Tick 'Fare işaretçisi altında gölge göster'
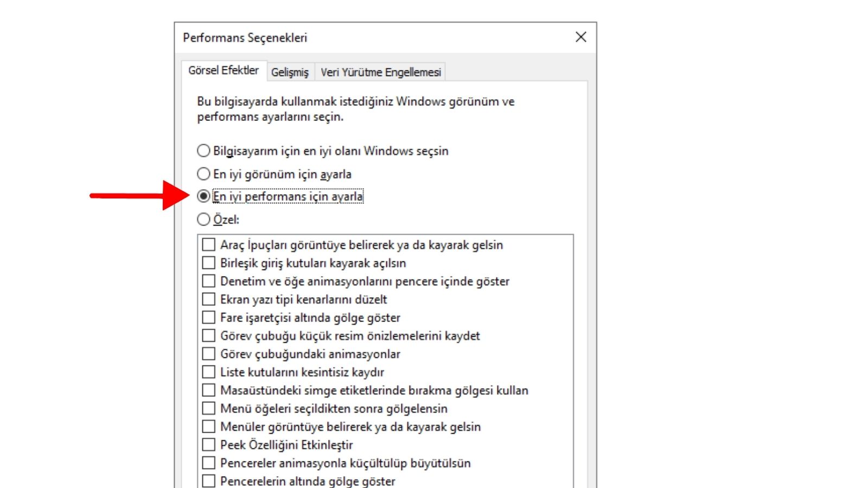The width and height of the screenshot is (868, 488). [209, 317]
